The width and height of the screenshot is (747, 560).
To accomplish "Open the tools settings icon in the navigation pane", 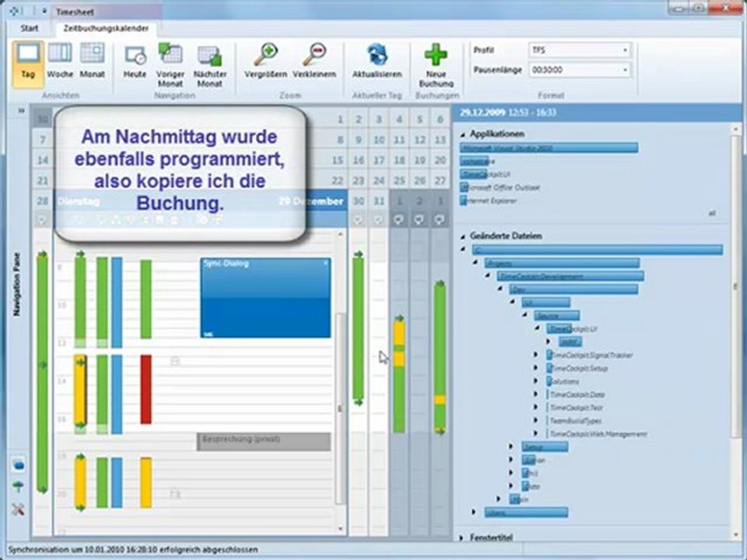I will (18, 509).
